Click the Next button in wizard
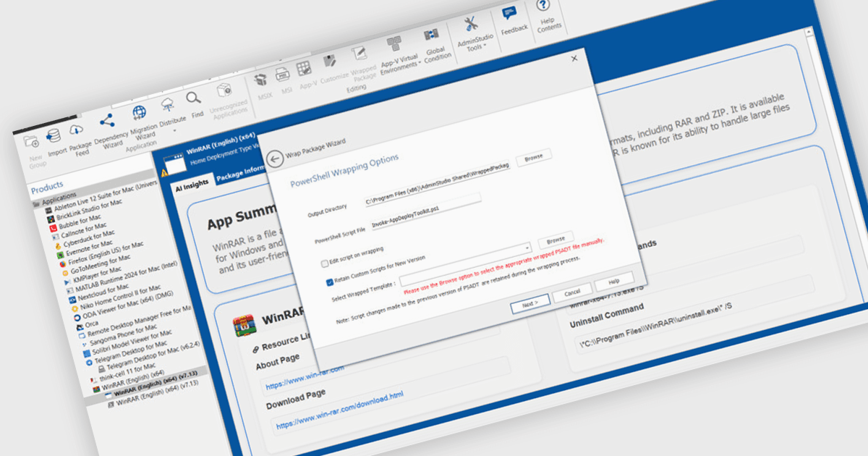868x456 pixels. click(x=530, y=305)
